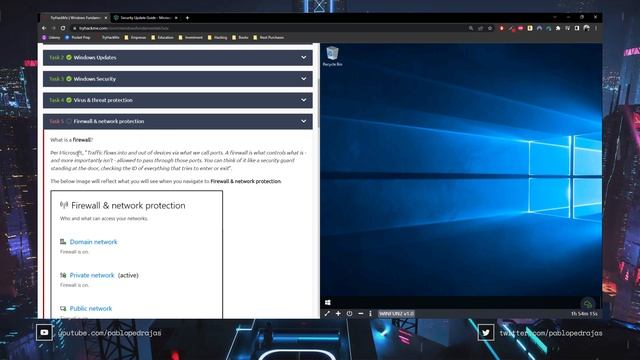Expand Task 2 Windows Updates chevron
Screen dimensions: 640x360
[304, 58]
